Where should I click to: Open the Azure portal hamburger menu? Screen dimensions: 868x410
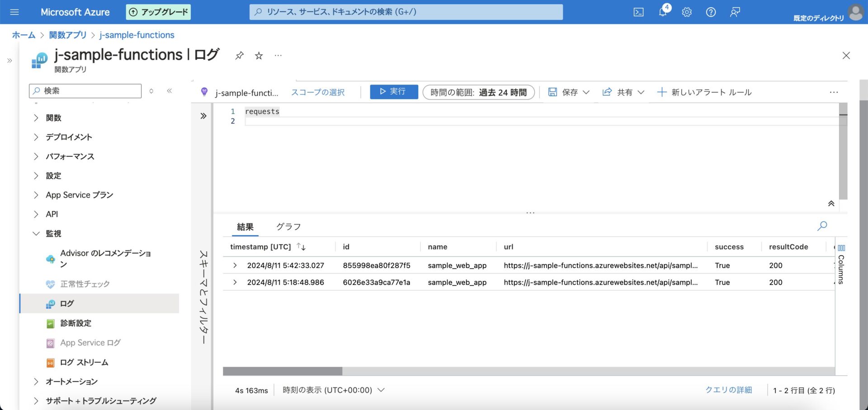pyautogui.click(x=15, y=12)
